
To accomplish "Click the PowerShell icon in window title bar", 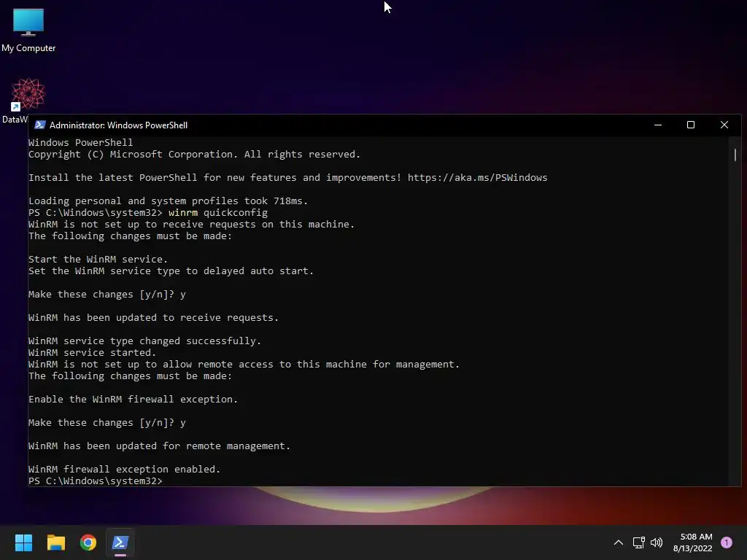I will pos(40,125).
